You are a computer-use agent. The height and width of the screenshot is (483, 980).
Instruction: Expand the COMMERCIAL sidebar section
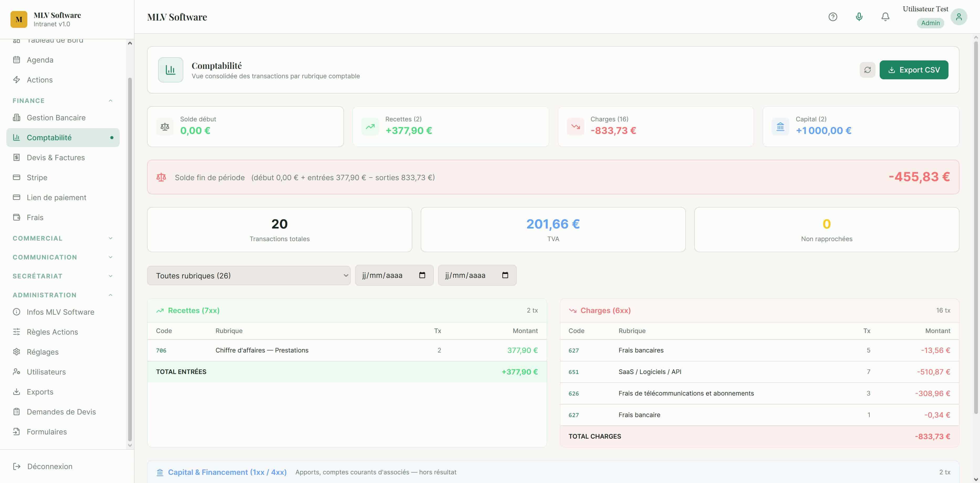point(63,238)
